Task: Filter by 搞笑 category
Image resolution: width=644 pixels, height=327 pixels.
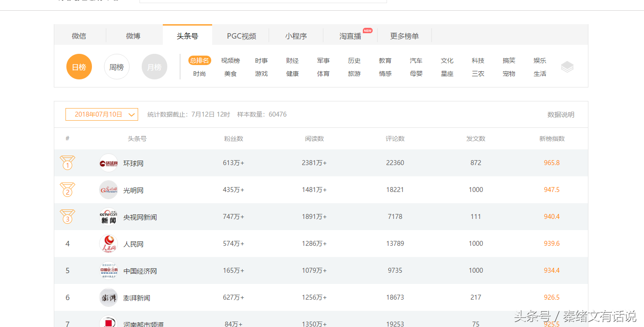Action: click(x=509, y=61)
